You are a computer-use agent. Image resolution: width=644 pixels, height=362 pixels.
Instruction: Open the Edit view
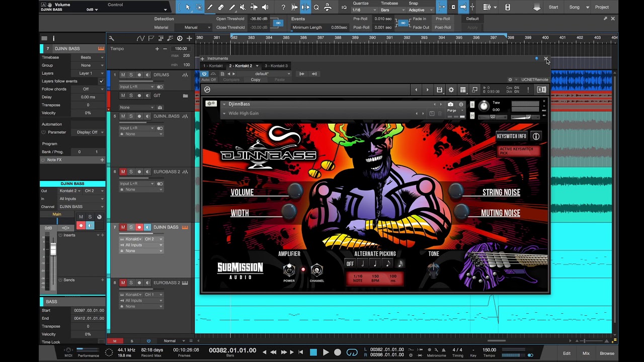pyautogui.click(x=567, y=353)
